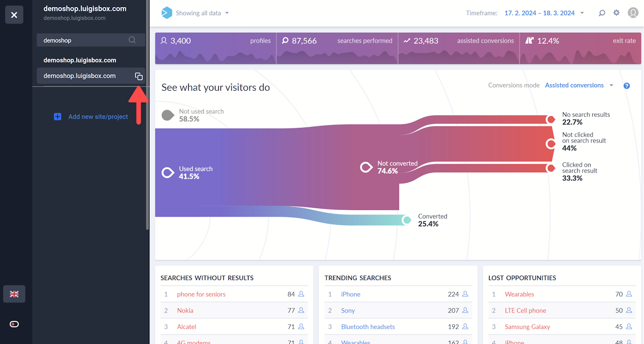Viewport: 644px width, 344px height.
Task: Switch language via the UK flag button
Action: coord(14,294)
